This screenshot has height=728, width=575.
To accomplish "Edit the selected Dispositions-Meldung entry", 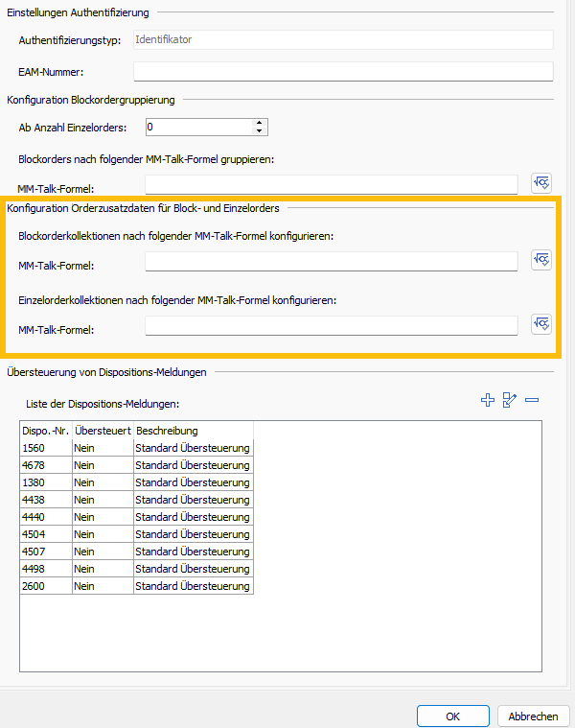I will coord(510,401).
